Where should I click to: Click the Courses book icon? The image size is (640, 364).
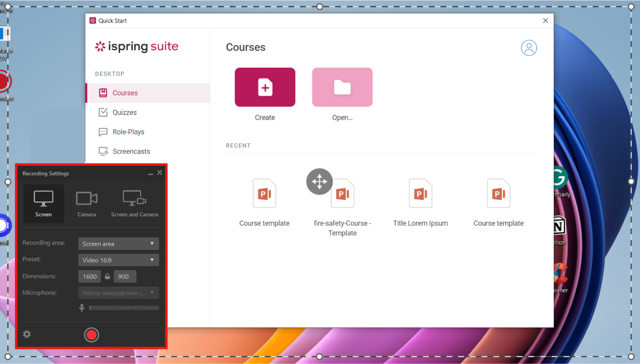(103, 93)
